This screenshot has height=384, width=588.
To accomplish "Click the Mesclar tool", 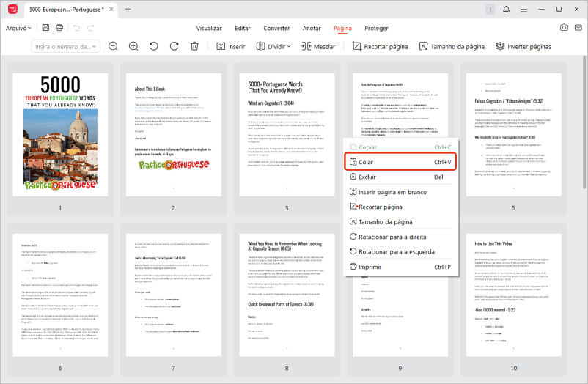I will (318, 46).
